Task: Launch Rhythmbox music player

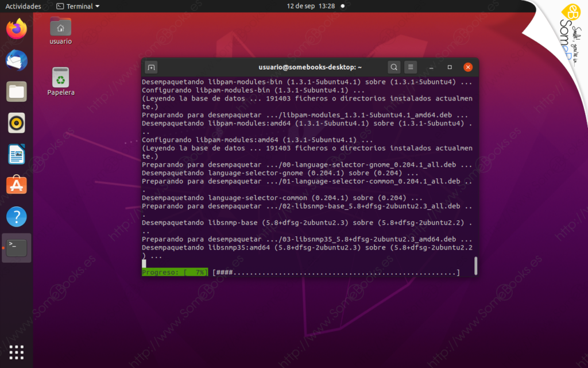Action: pyautogui.click(x=17, y=122)
